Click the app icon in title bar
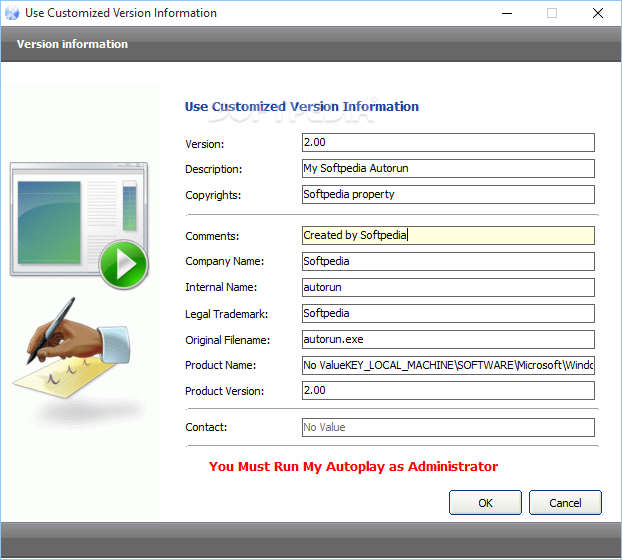622x560 pixels. click(12, 13)
